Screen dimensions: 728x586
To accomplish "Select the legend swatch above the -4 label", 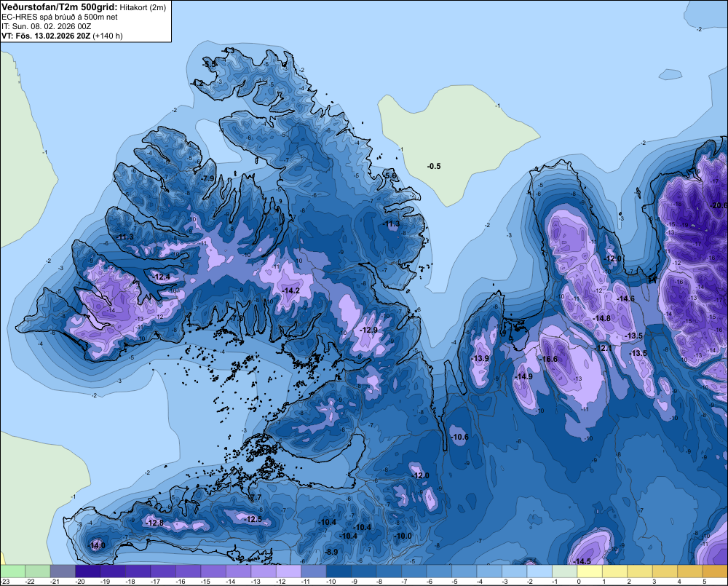I will pyautogui.click(x=489, y=571).
